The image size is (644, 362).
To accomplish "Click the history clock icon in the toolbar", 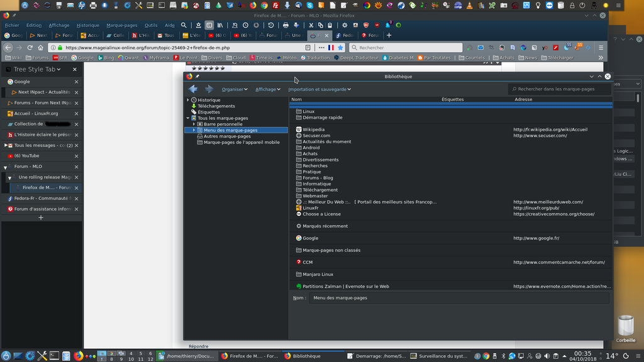I will (245, 25).
